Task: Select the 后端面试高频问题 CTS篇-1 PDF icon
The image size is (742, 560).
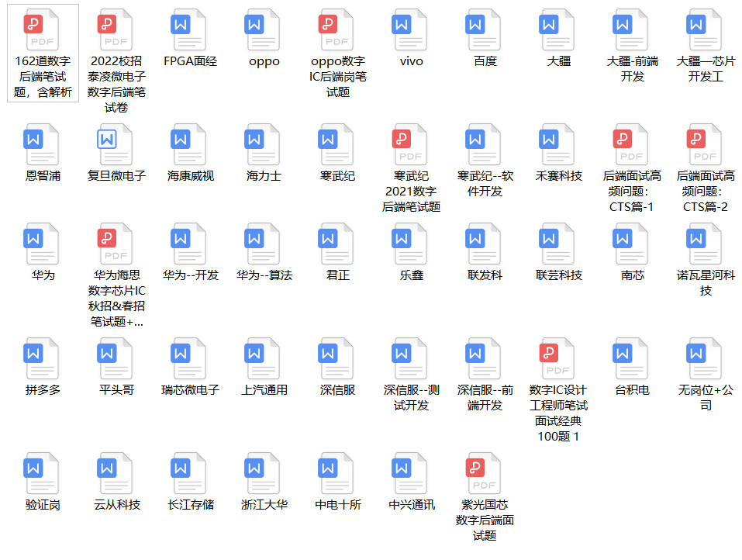Action: click(631, 144)
